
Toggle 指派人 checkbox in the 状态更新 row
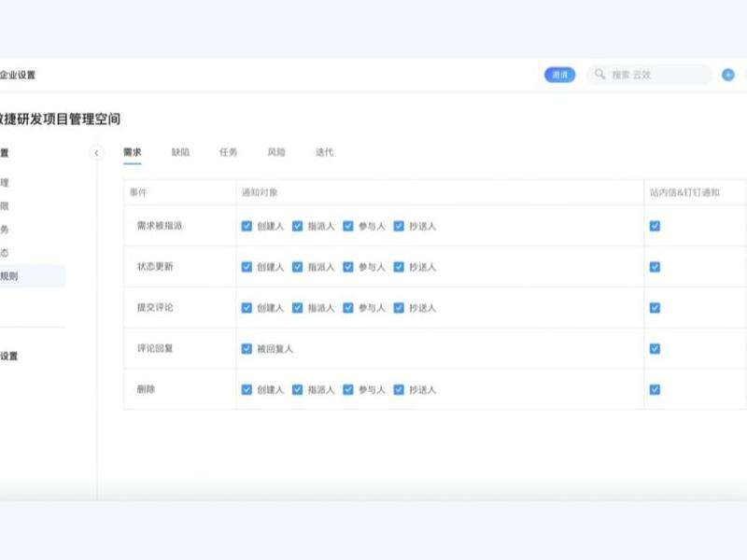click(x=297, y=265)
